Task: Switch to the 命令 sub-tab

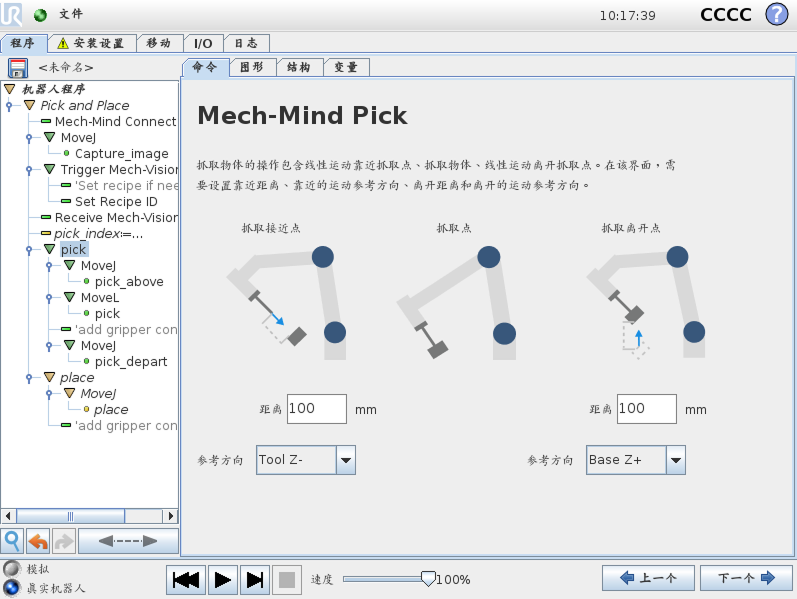Action: 205,67
